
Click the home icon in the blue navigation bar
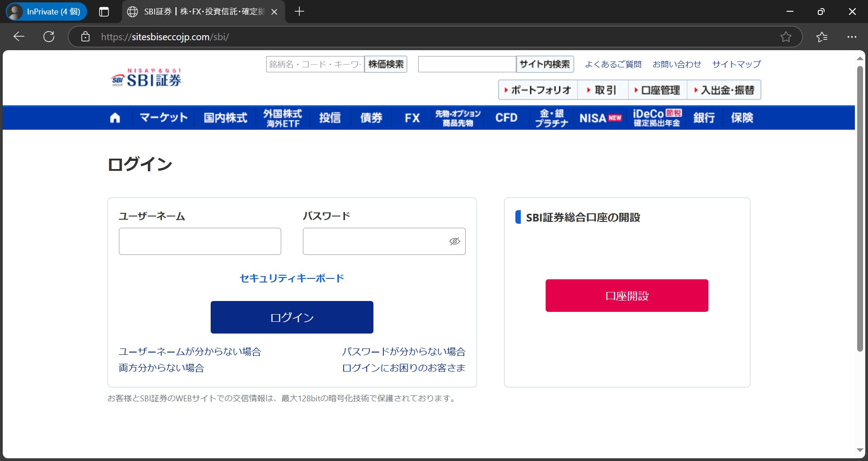click(x=115, y=118)
